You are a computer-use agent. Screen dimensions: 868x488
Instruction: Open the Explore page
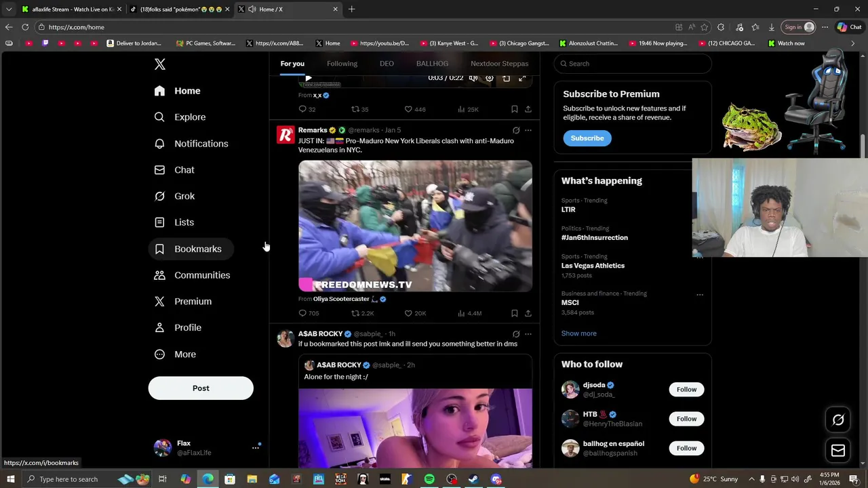(180, 117)
